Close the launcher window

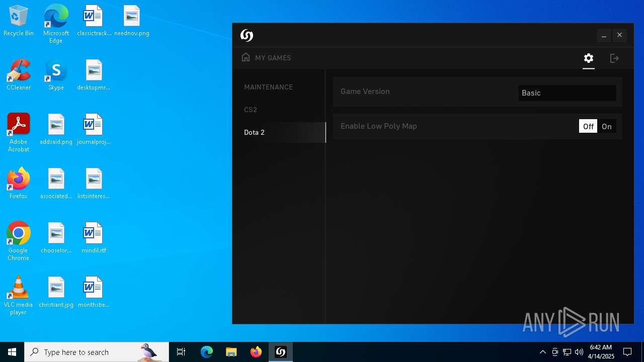tap(619, 35)
